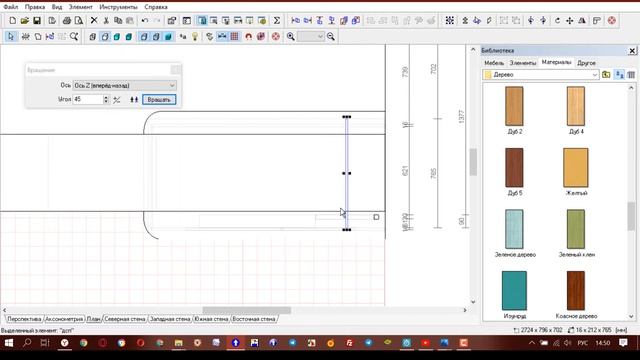640x360 pixels.
Task: Switch to the Перспектива view tab
Action: tap(24, 319)
